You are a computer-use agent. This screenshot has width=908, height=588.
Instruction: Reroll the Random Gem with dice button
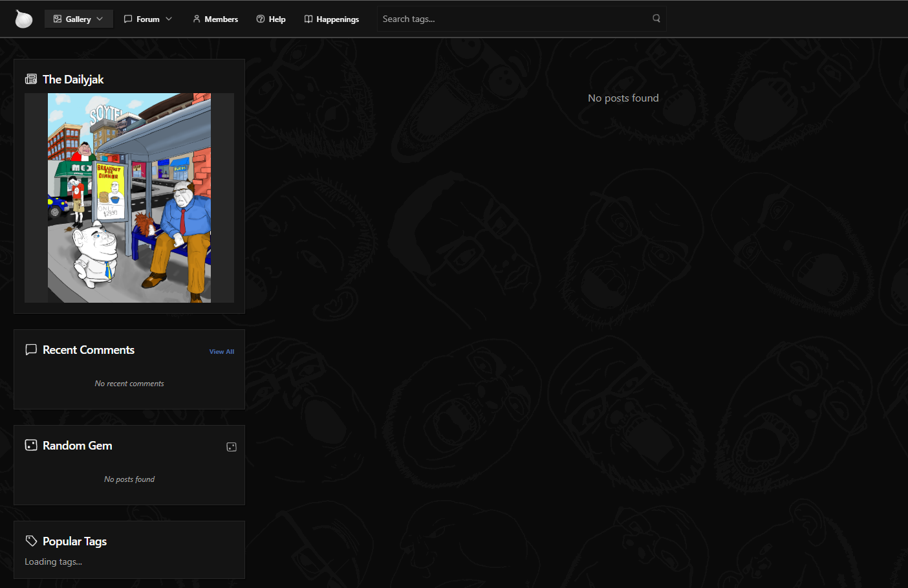click(232, 447)
